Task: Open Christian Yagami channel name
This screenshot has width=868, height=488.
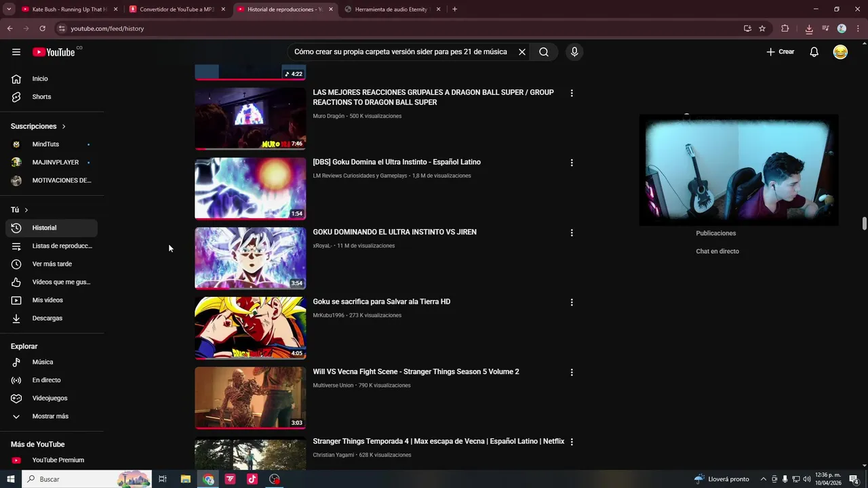Action: (333, 455)
